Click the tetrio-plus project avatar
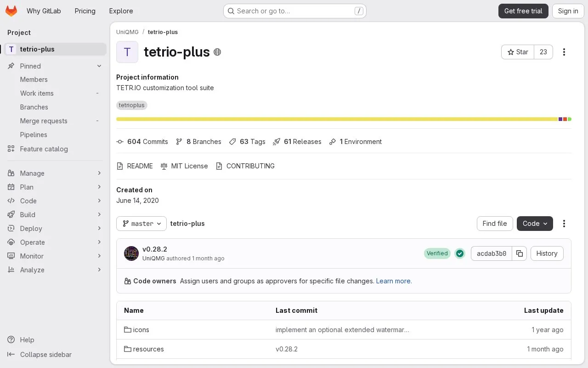This screenshot has height=368, width=588. click(x=127, y=52)
